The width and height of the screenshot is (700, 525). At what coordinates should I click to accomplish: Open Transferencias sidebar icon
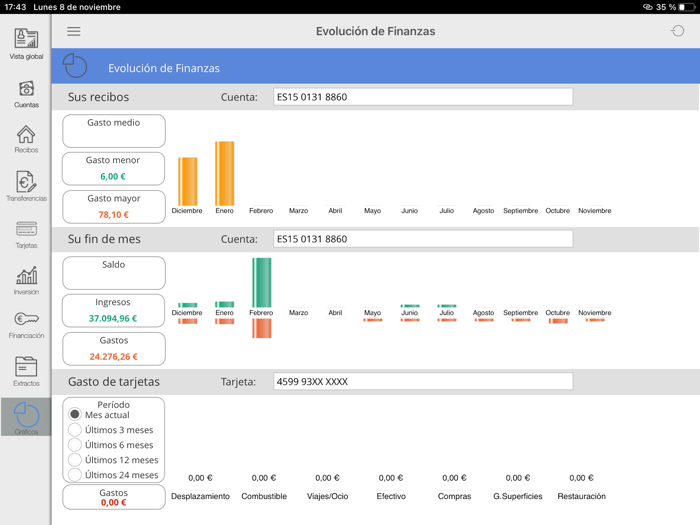tap(26, 184)
